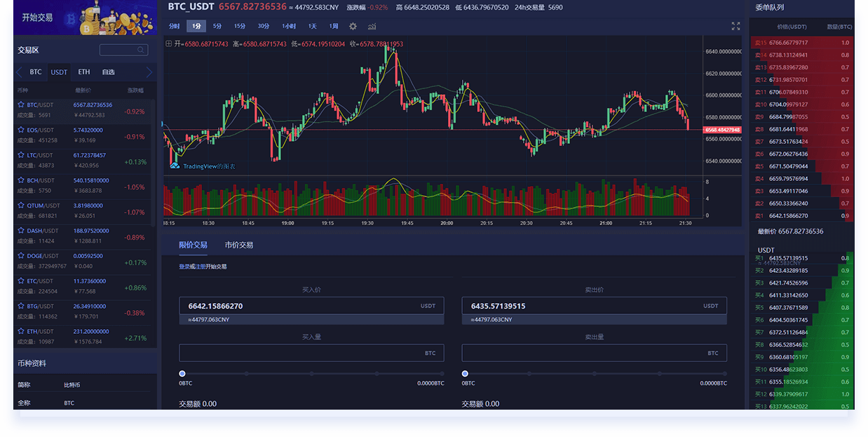Expand chart to fullscreen
Viewport: 868px width, 437px height.
pos(735,26)
